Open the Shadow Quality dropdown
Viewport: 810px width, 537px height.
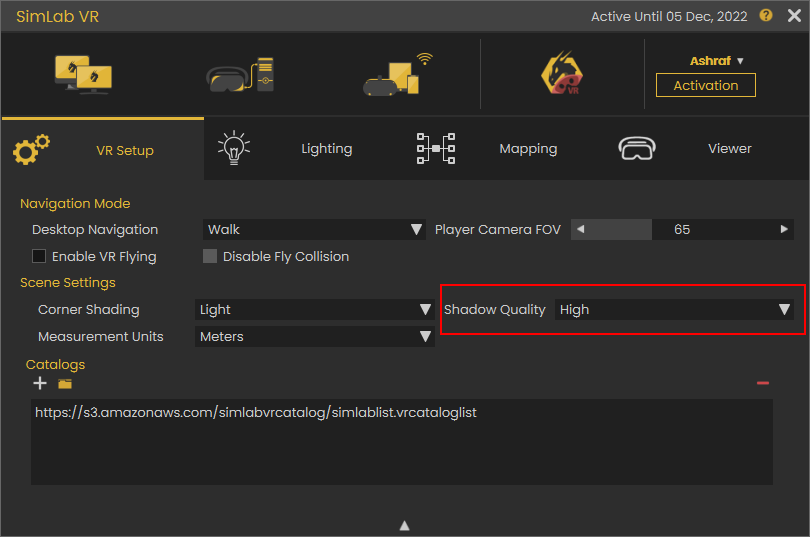(674, 309)
